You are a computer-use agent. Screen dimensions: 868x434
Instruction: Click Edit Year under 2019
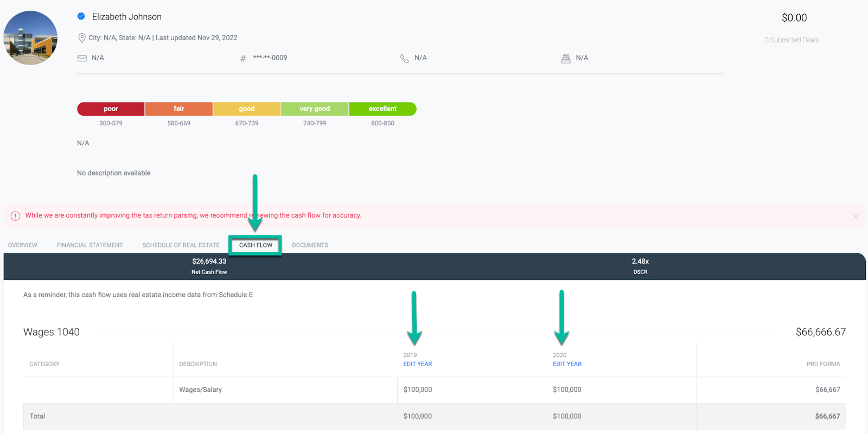[x=417, y=364]
